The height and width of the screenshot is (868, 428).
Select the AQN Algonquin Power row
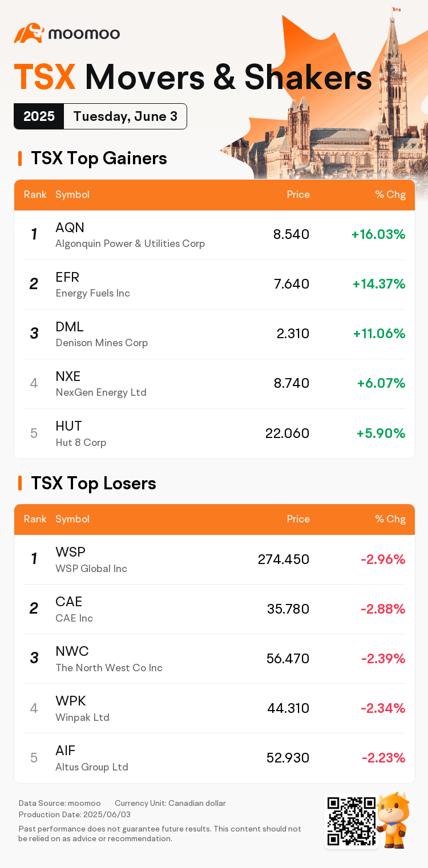pos(214,235)
